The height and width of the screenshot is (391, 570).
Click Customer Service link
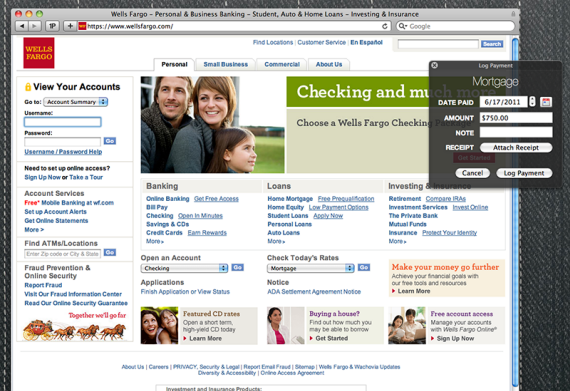(322, 43)
